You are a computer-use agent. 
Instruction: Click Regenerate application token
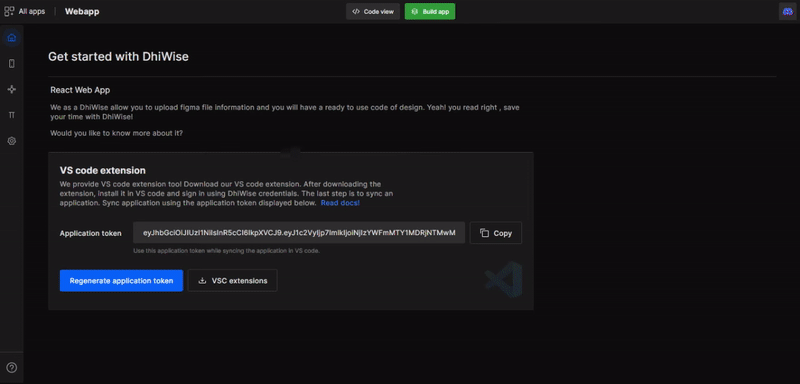pyautogui.click(x=121, y=280)
